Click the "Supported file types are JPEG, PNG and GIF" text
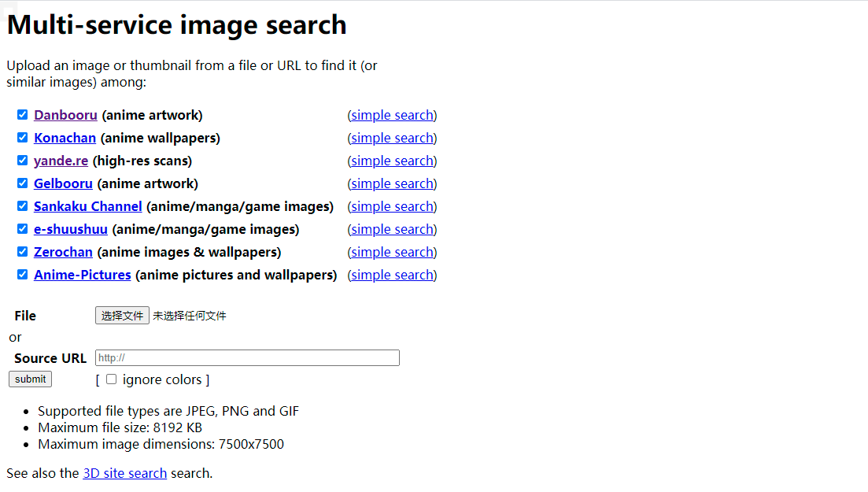 coord(168,411)
